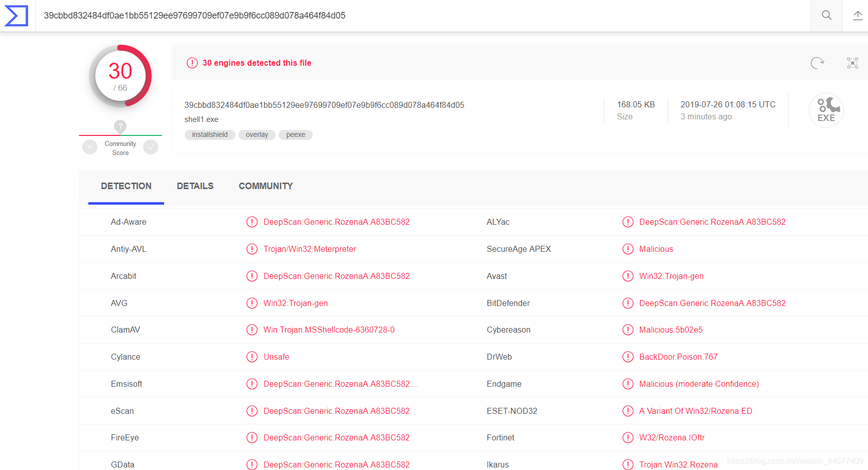The width and height of the screenshot is (868, 470).
Task: Click warning icon in FireEye row
Action: (x=252, y=437)
